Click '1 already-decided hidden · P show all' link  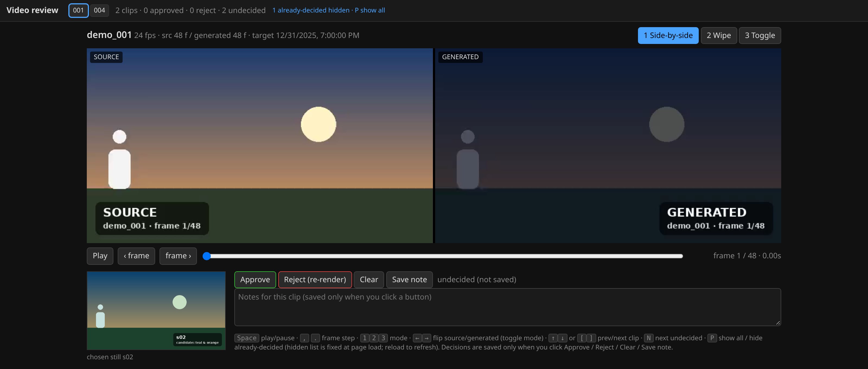(x=328, y=11)
